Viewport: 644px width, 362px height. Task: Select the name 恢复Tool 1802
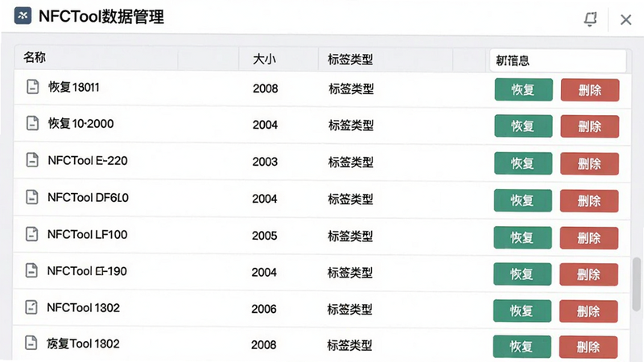pos(83,343)
